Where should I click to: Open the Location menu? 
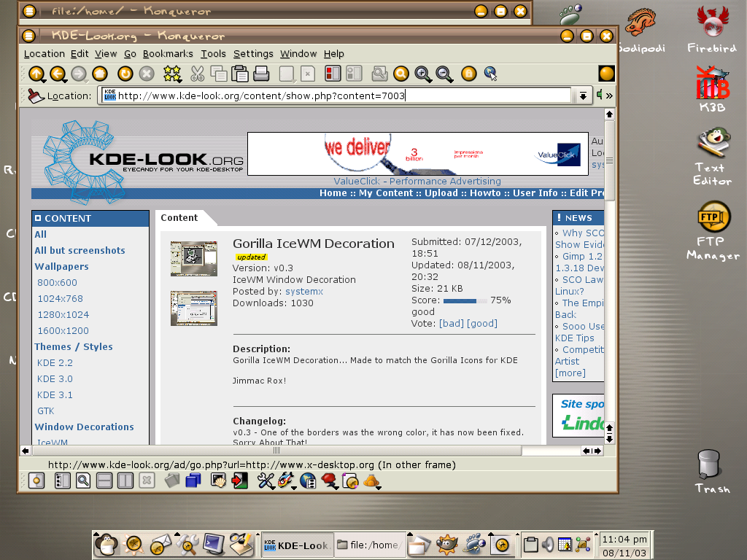coord(44,54)
